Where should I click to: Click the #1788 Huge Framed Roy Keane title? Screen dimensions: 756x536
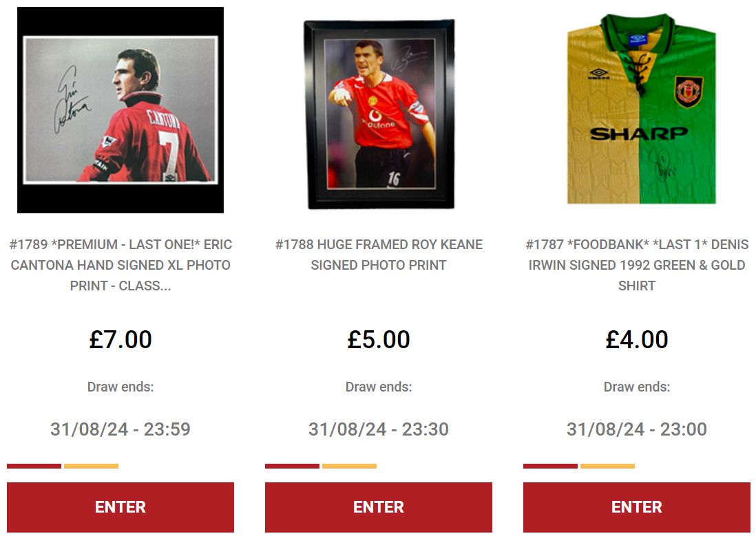(379, 255)
